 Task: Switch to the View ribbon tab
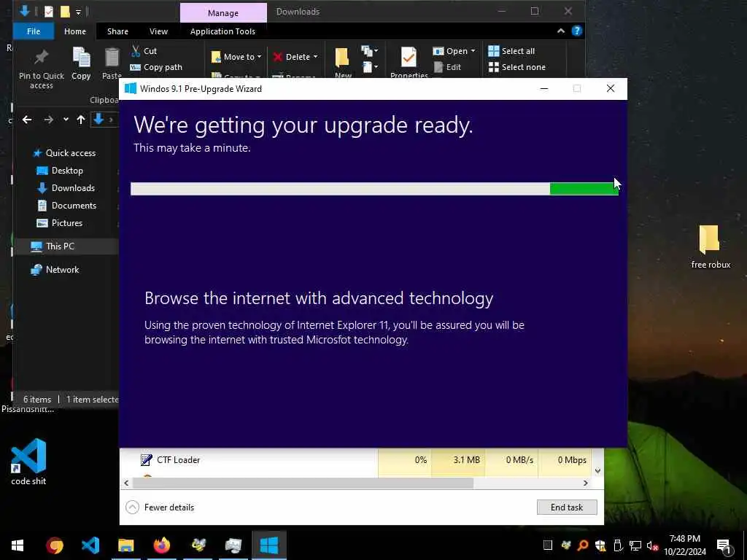click(158, 31)
